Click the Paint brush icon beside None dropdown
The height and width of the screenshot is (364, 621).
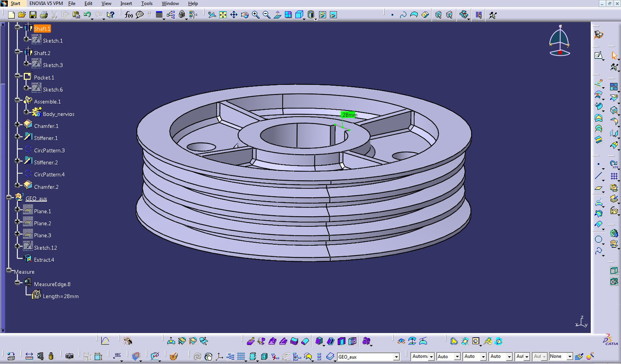point(579,356)
